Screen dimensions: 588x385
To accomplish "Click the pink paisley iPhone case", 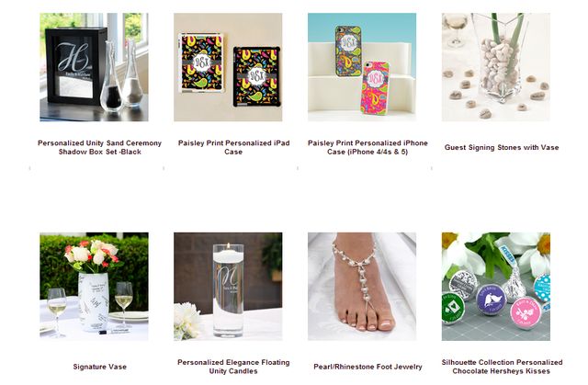I will 375,87.
